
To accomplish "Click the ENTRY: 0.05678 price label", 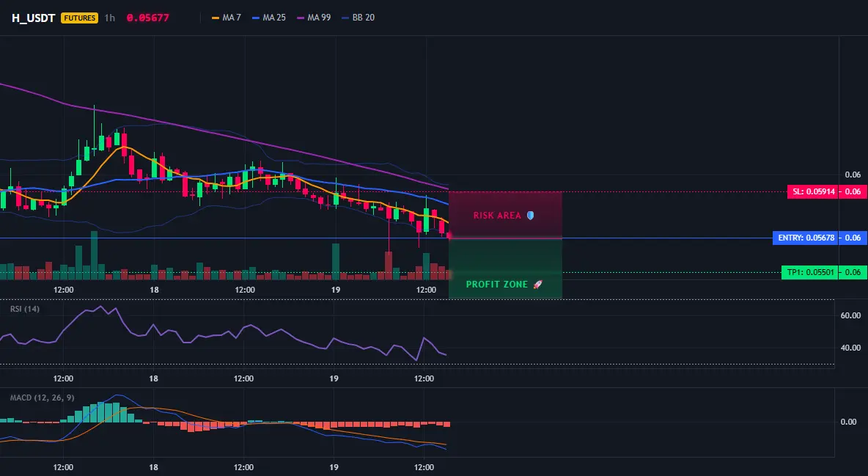I will (806, 238).
